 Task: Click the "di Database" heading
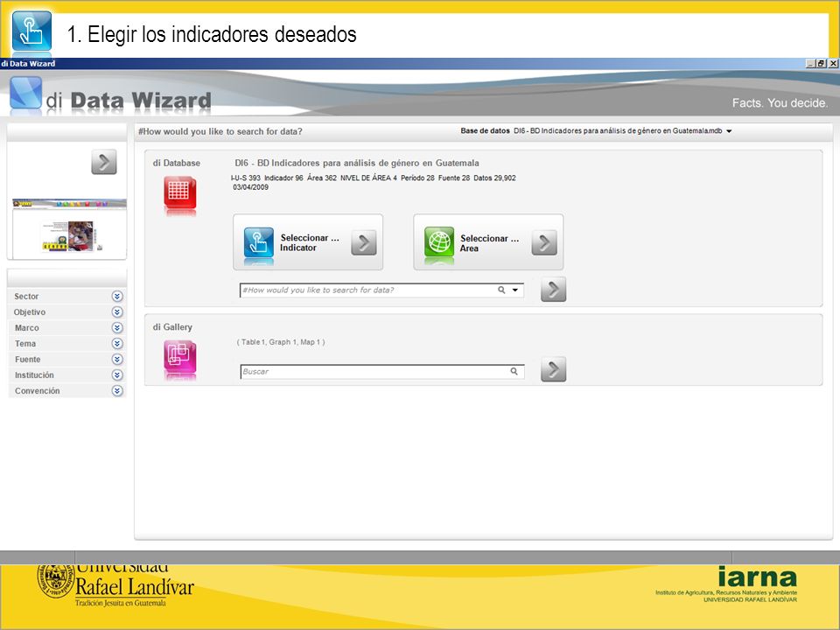pos(176,163)
